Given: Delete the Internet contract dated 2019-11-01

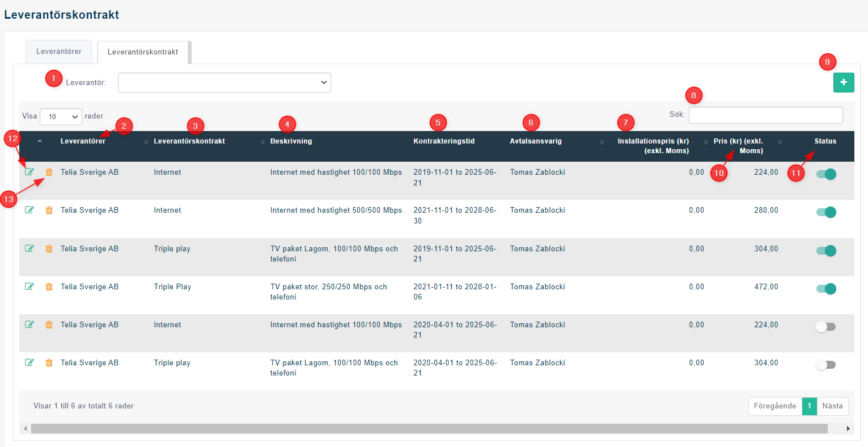Looking at the screenshot, I should [x=49, y=172].
